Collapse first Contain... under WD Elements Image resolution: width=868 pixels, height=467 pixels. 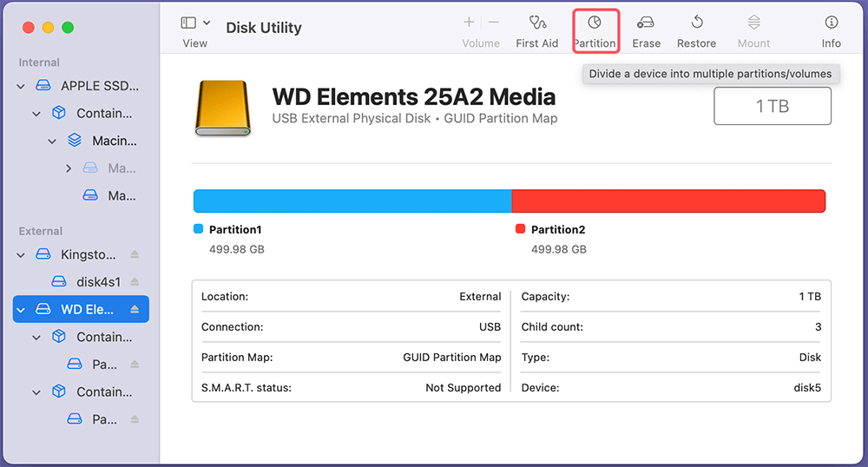click(x=36, y=338)
